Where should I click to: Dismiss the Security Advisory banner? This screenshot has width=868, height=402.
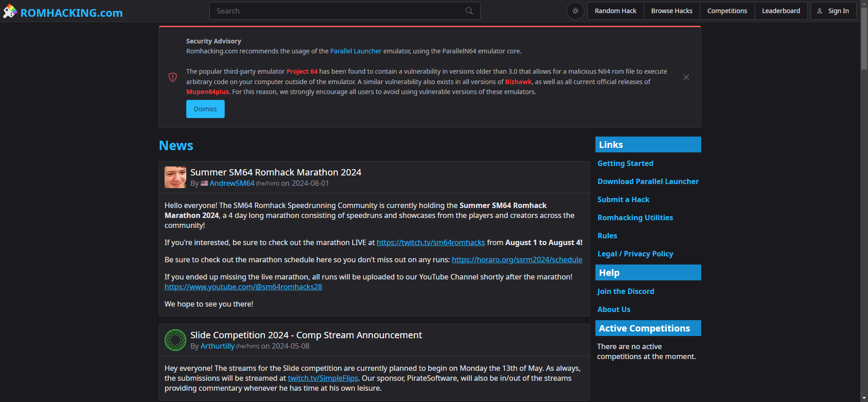pos(205,109)
